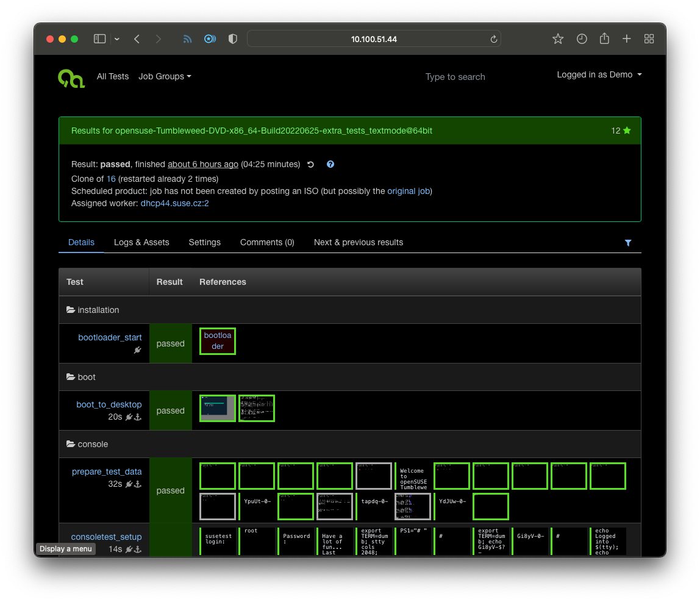Open the 'Password :' text step
This screenshot has width=700, height=602.
click(x=296, y=541)
